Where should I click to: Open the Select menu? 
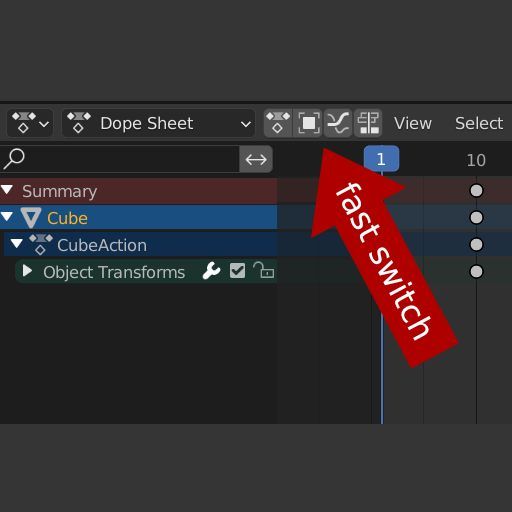coord(479,123)
